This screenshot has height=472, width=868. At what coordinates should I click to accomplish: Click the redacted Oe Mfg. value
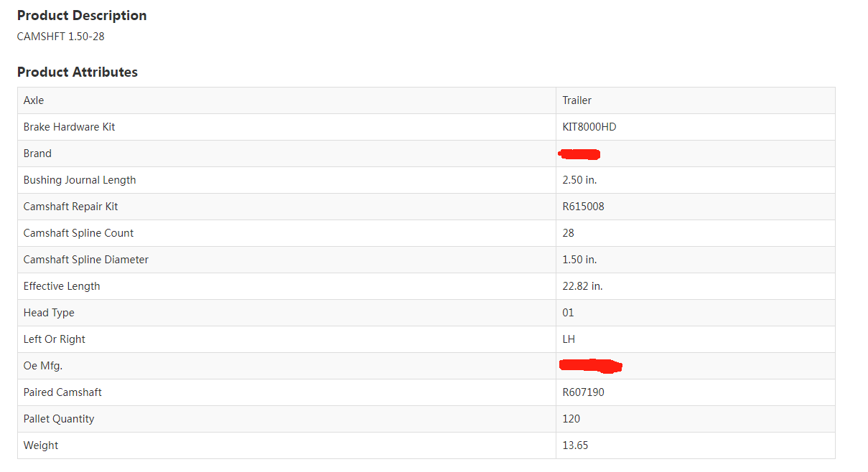[590, 367]
